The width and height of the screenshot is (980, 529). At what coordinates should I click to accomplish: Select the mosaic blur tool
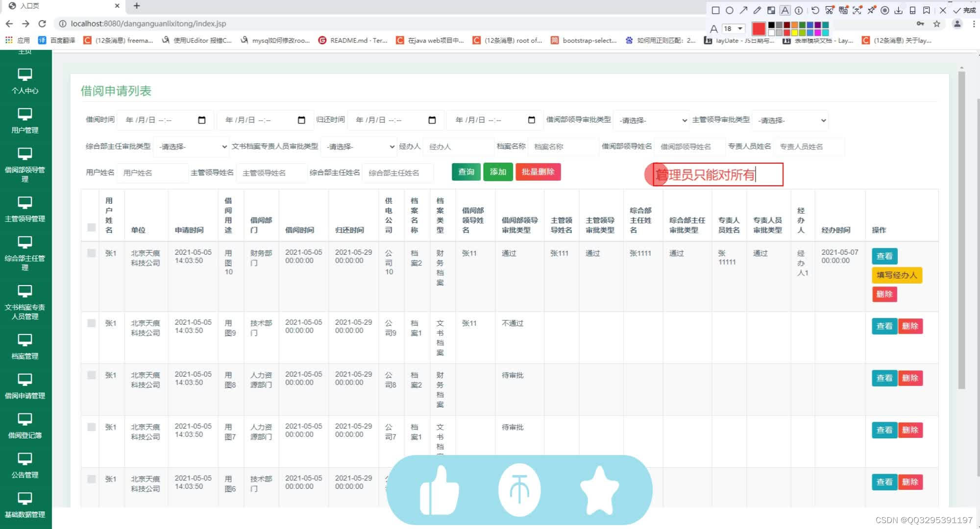771,10
